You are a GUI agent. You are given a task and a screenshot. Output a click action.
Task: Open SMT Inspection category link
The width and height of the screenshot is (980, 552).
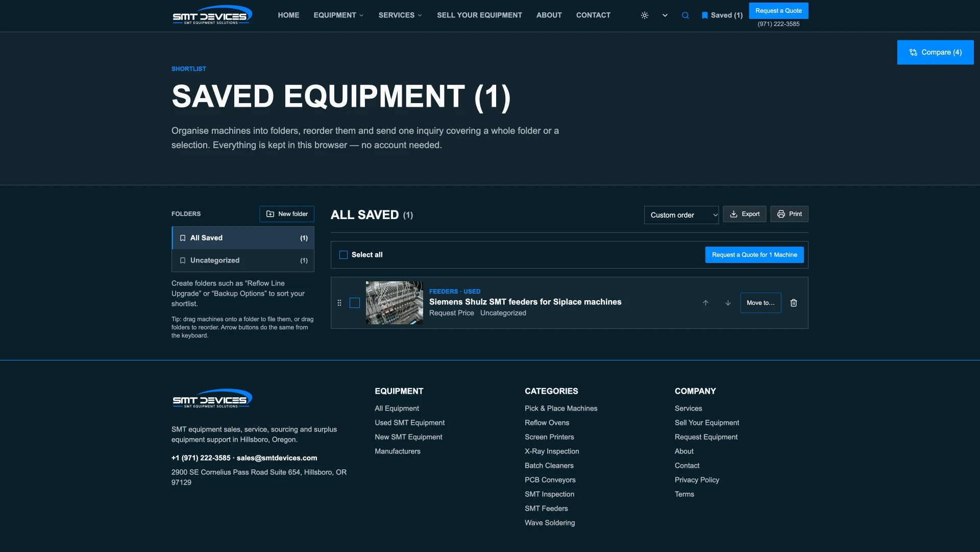click(x=549, y=494)
